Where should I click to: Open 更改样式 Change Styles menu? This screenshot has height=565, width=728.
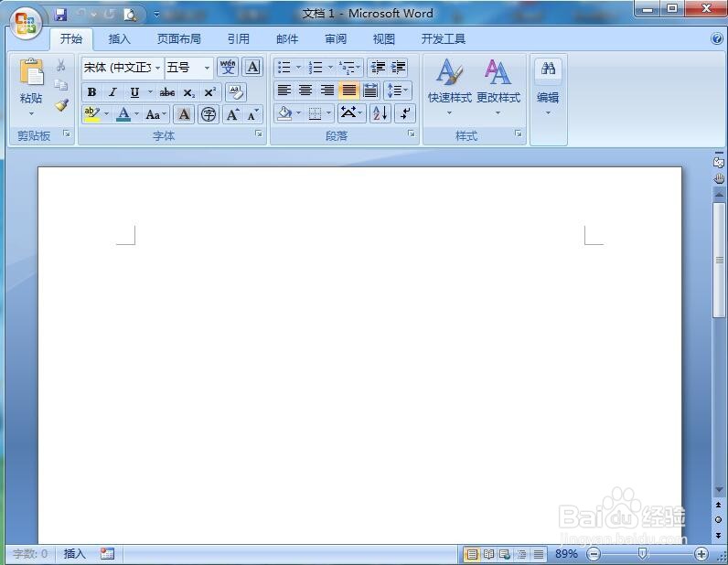[x=498, y=87]
